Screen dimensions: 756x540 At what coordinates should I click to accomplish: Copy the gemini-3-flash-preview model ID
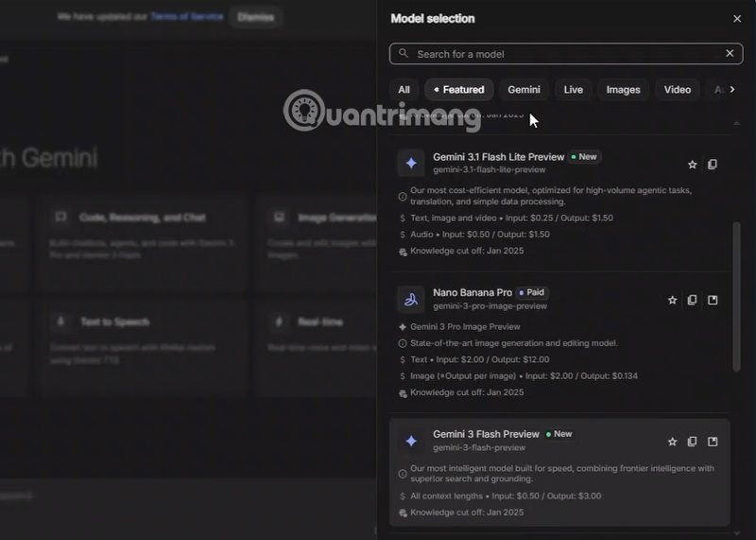tap(693, 442)
